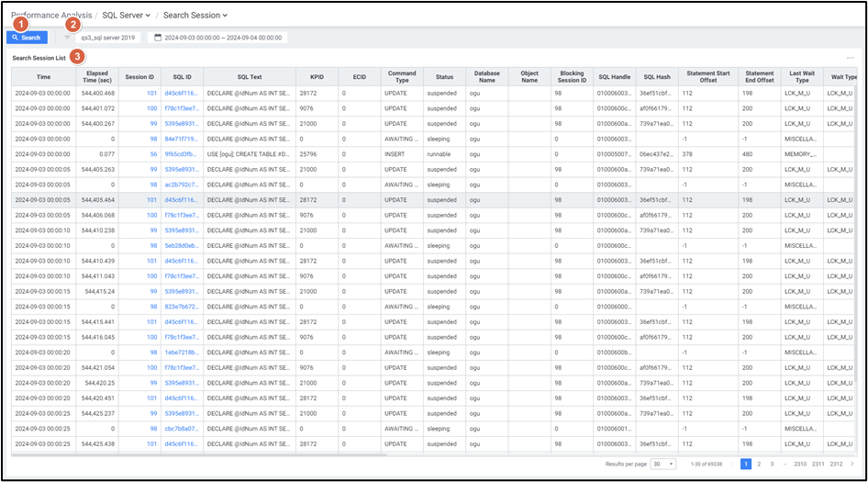Go to next page arrow
Screen dimensions: 868x482
(x=851, y=464)
